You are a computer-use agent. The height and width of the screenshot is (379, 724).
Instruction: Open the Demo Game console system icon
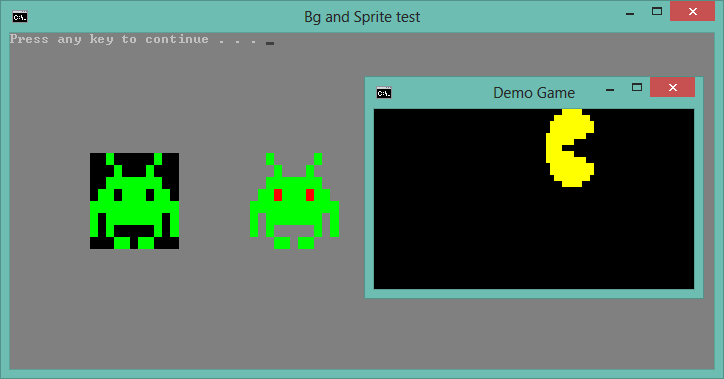(384, 93)
